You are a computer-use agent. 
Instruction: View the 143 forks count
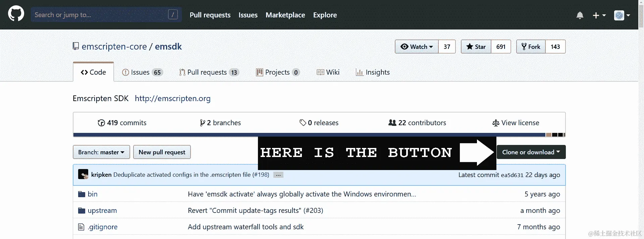(x=555, y=47)
